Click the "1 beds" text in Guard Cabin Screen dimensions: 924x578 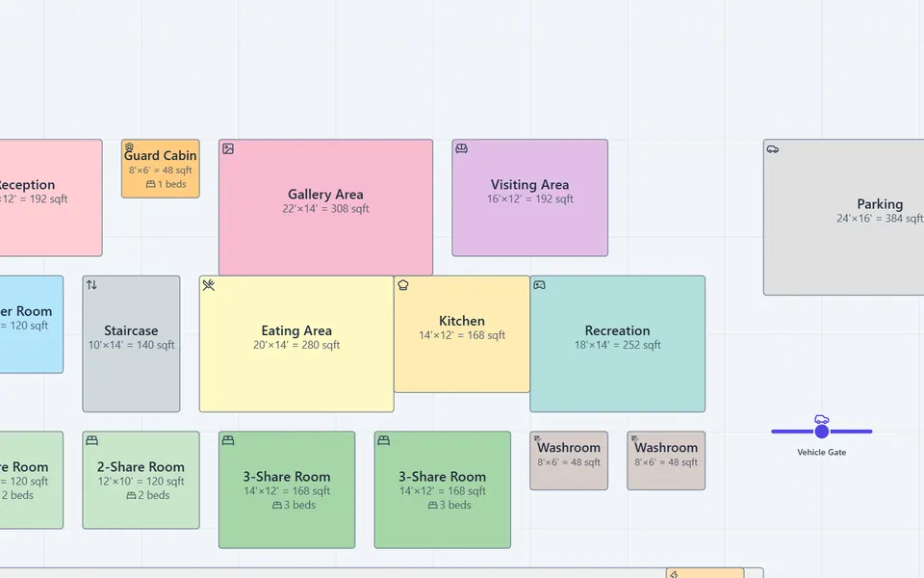tap(171, 184)
